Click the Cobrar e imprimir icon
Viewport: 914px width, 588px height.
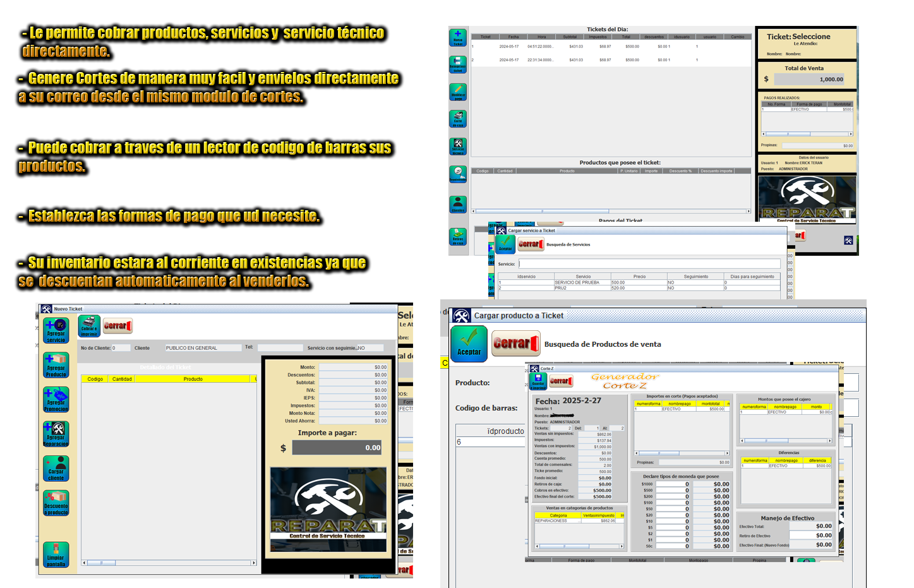point(89,326)
